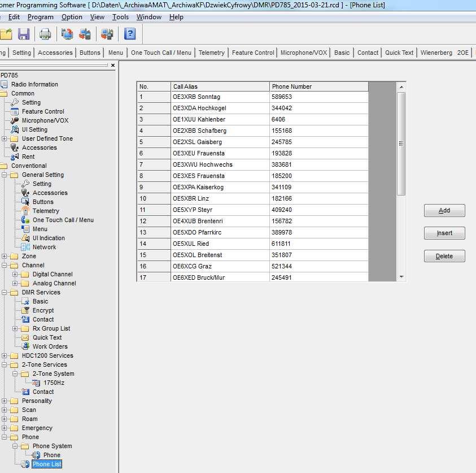Image resolution: width=476 pixels, height=473 pixels.
Task: Select Phone List tree item
Action: coord(47,464)
